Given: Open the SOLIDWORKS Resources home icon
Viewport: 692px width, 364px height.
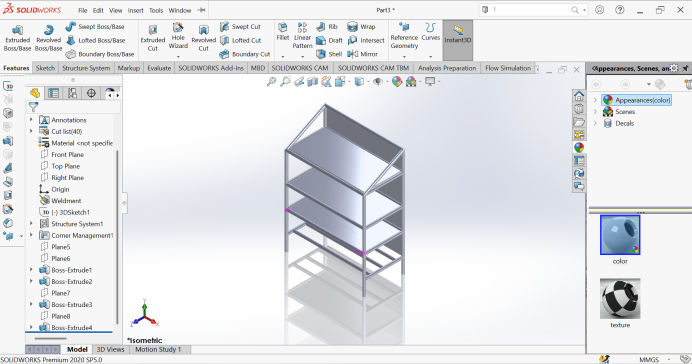Looking at the screenshot, I should click(579, 95).
